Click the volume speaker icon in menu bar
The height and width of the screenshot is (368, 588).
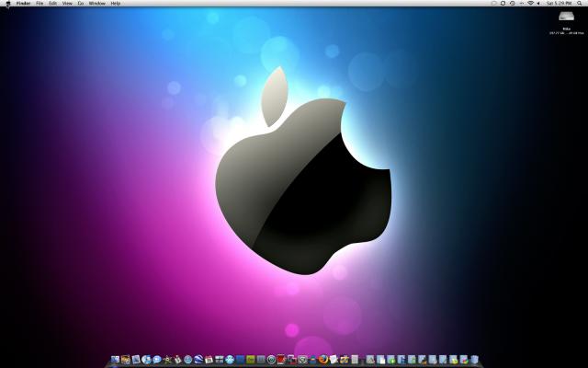pos(538,3)
